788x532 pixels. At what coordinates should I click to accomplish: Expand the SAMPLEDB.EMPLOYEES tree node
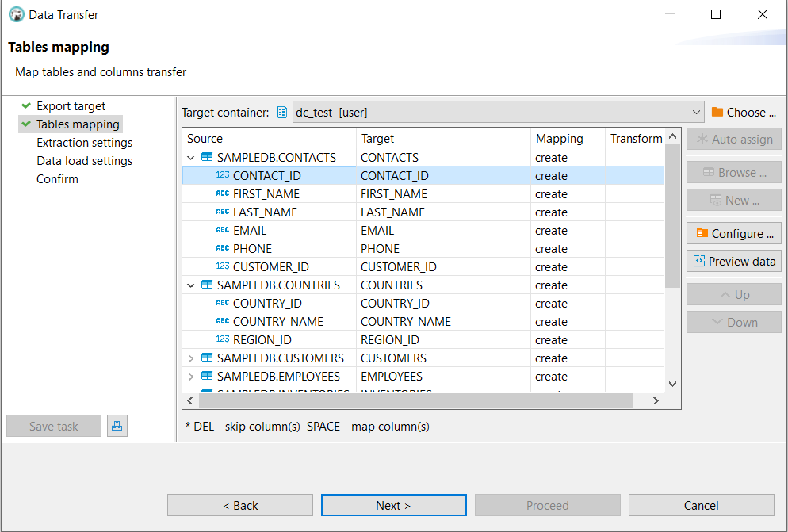[191, 376]
